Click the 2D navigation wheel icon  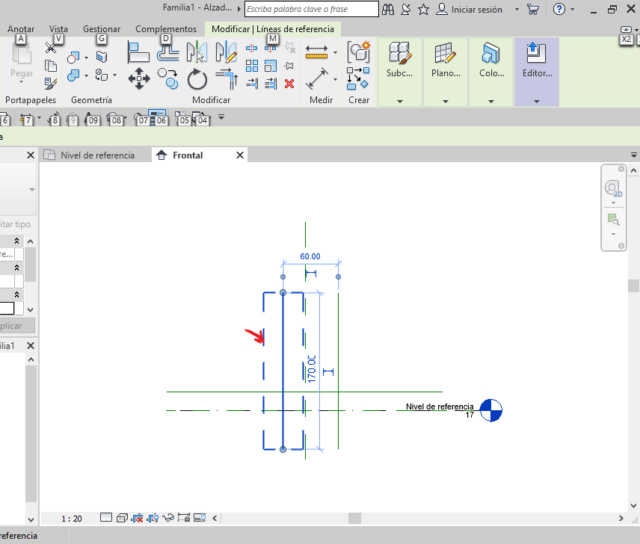click(x=613, y=188)
